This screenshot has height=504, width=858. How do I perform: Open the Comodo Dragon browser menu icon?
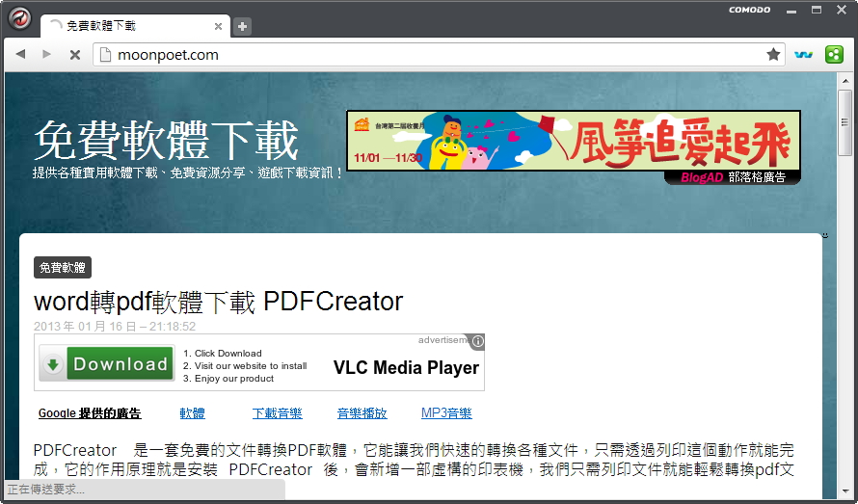(x=19, y=18)
